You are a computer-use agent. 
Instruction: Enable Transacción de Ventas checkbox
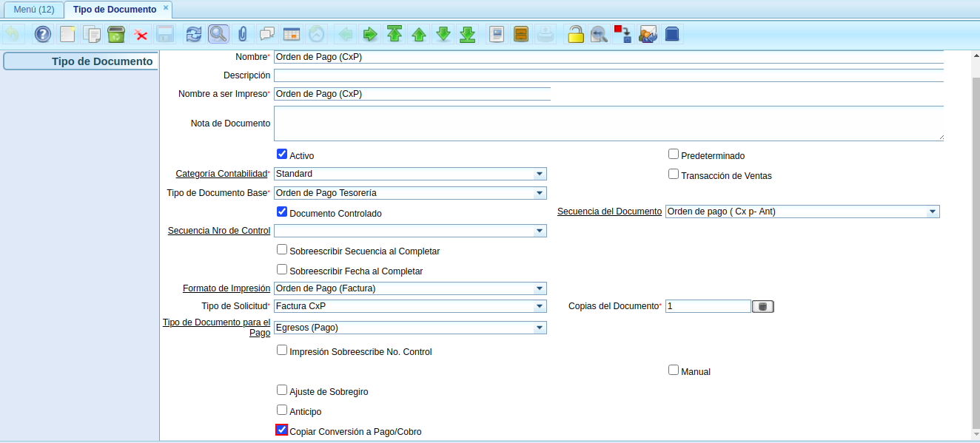674,175
